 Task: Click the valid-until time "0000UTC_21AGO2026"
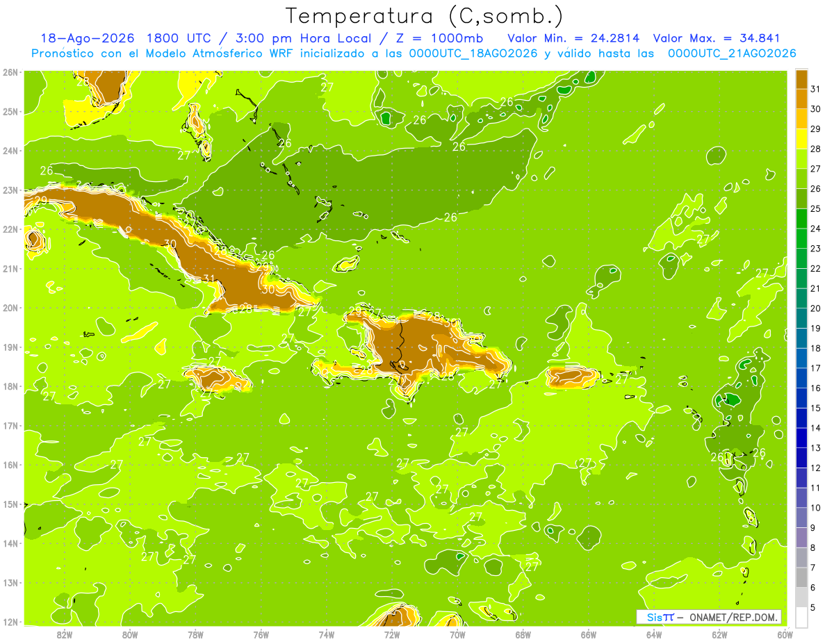[x=732, y=53]
